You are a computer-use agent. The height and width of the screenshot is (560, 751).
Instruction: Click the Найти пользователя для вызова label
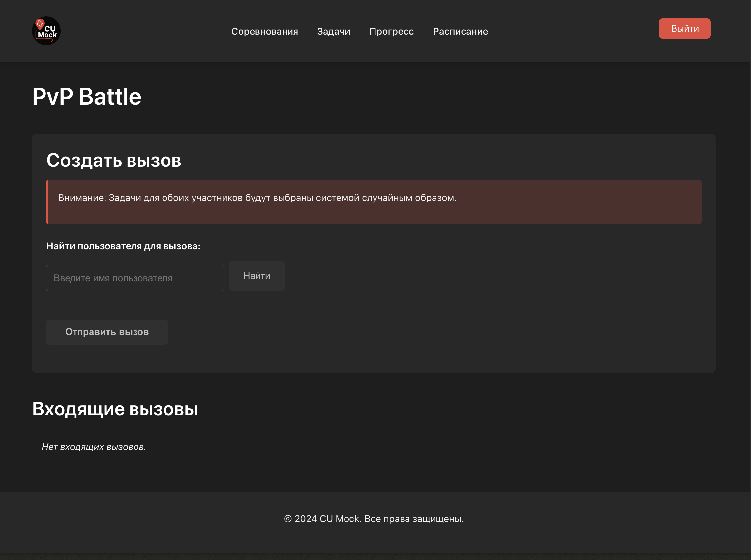coord(123,246)
